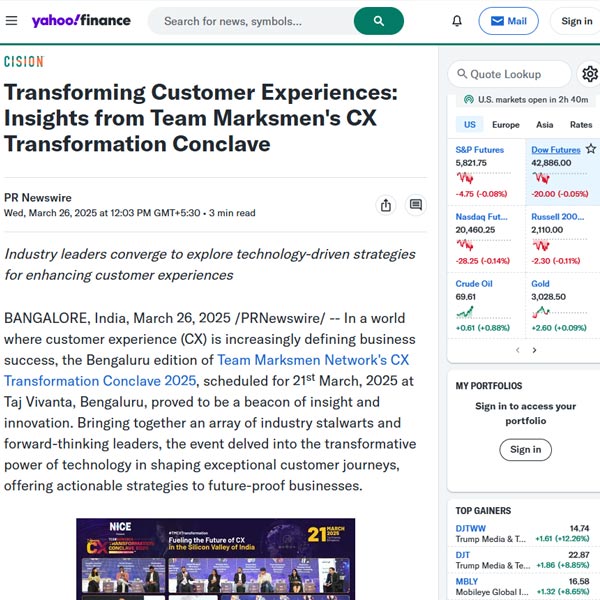
Task: Focus the news and symbols search field
Action: 253,21
